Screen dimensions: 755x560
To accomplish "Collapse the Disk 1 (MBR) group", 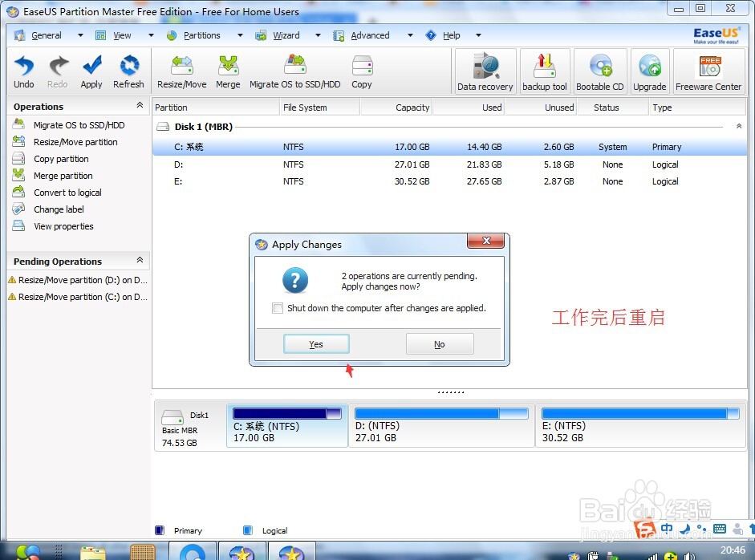I will pyautogui.click(x=739, y=126).
